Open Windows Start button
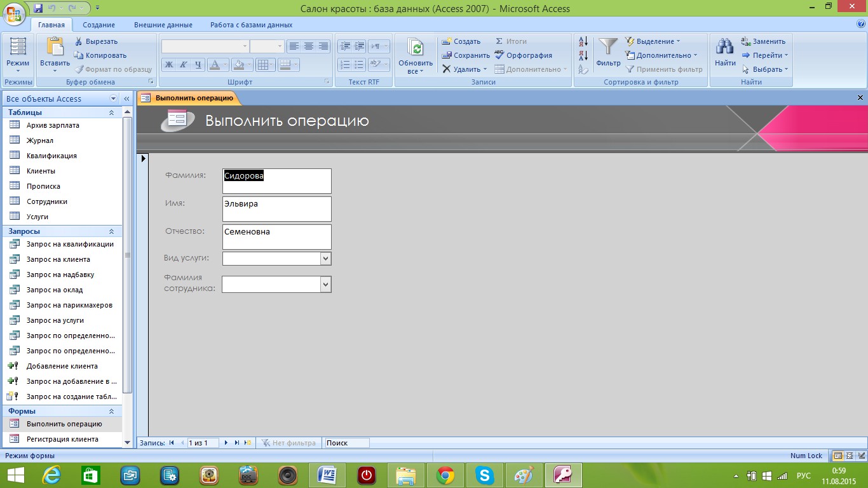868x488 pixels. click(15, 475)
